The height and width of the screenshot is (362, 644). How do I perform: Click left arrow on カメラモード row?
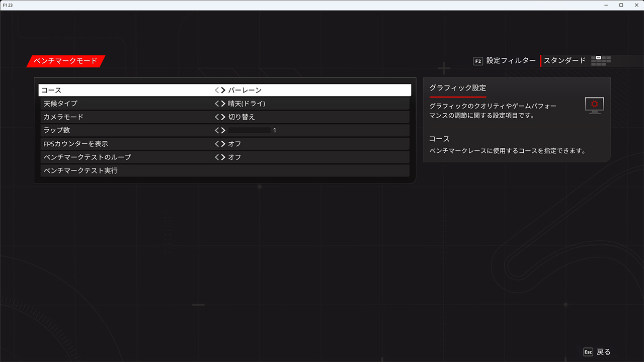click(x=217, y=117)
